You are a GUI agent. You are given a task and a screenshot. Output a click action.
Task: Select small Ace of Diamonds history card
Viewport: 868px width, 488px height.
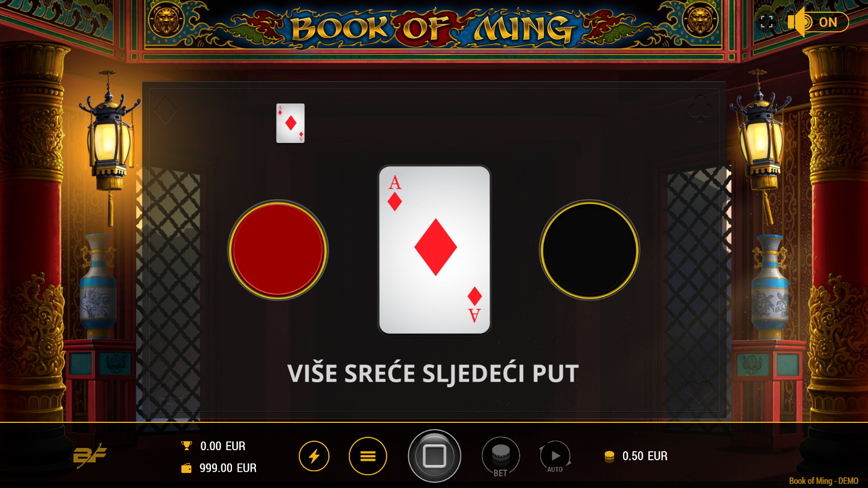pyautogui.click(x=290, y=123)
